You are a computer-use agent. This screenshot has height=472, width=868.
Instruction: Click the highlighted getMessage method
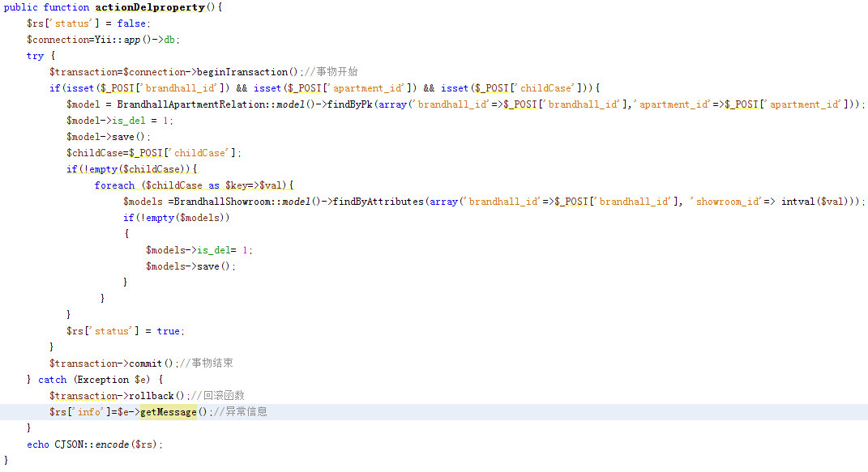(169, 412)
